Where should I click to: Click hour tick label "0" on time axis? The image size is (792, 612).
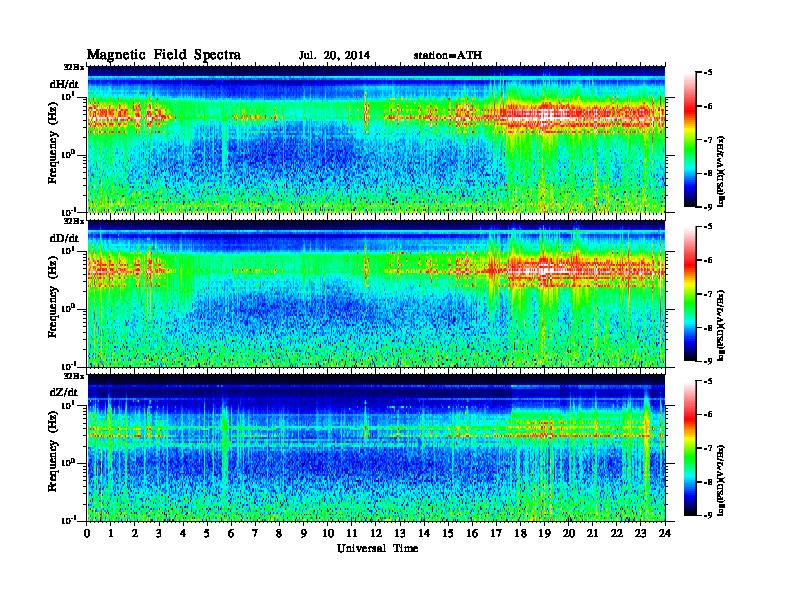(x=87, y=533)
